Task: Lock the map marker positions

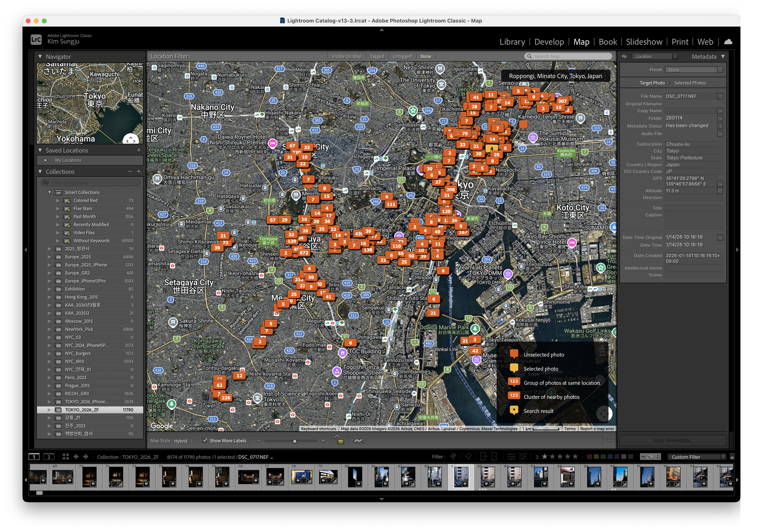Action: (x=339, y=440)
